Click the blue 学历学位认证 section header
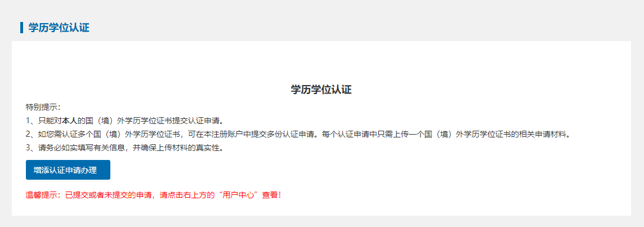The image size is (644, 227). (x=59, y=28)
